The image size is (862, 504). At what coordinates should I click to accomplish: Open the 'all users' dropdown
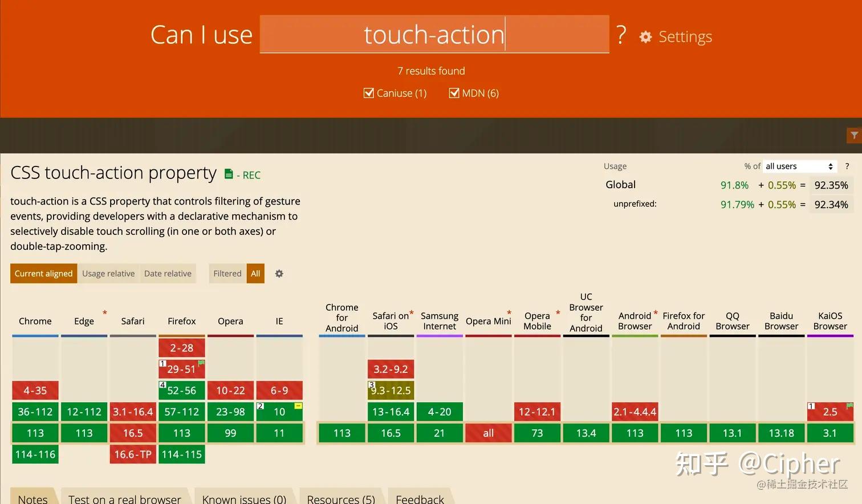pos(798,166)
